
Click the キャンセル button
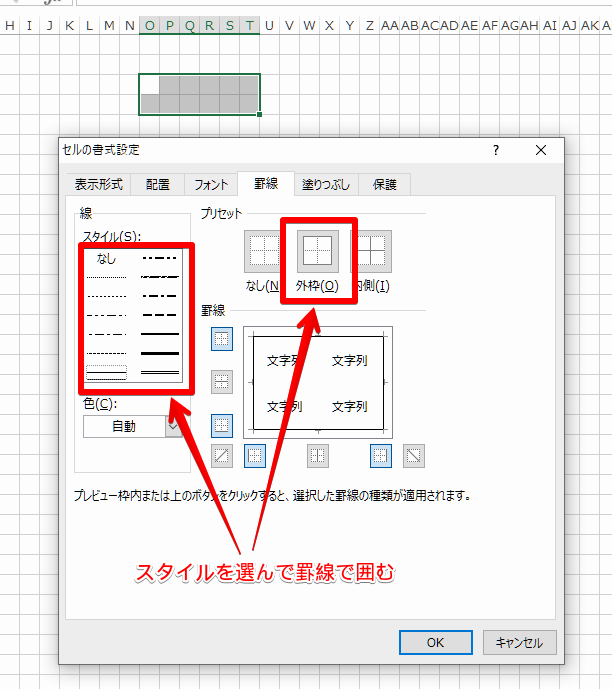click(x=520, y=642)
